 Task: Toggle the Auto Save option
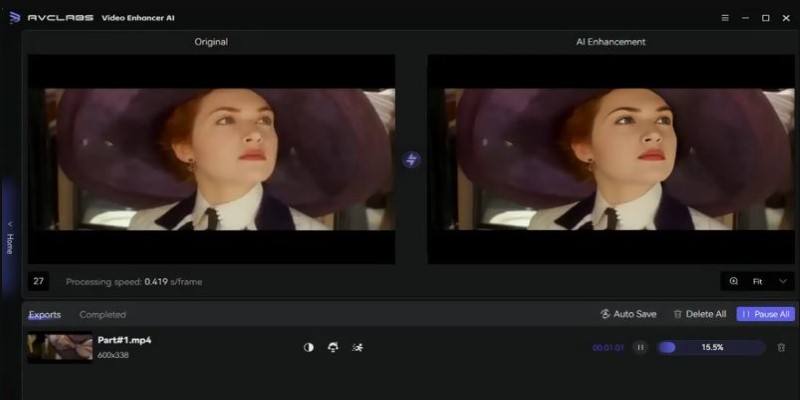coord(629,314)
